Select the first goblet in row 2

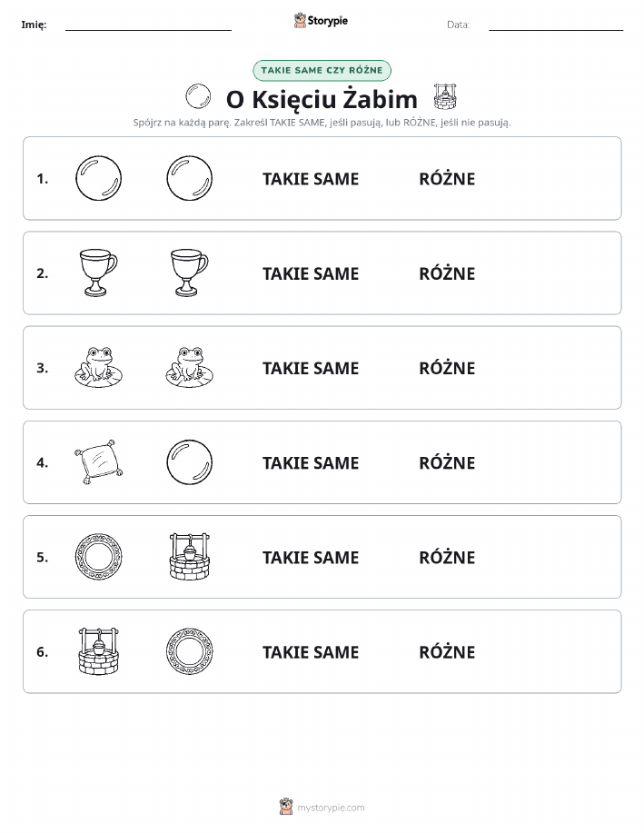click(98, 273)
